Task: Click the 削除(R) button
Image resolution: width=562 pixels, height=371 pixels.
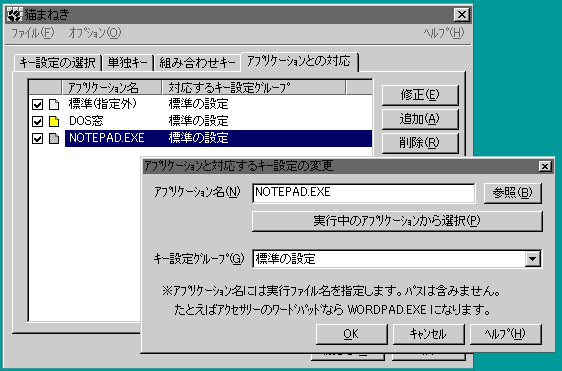Action: [x=420, y=143]
